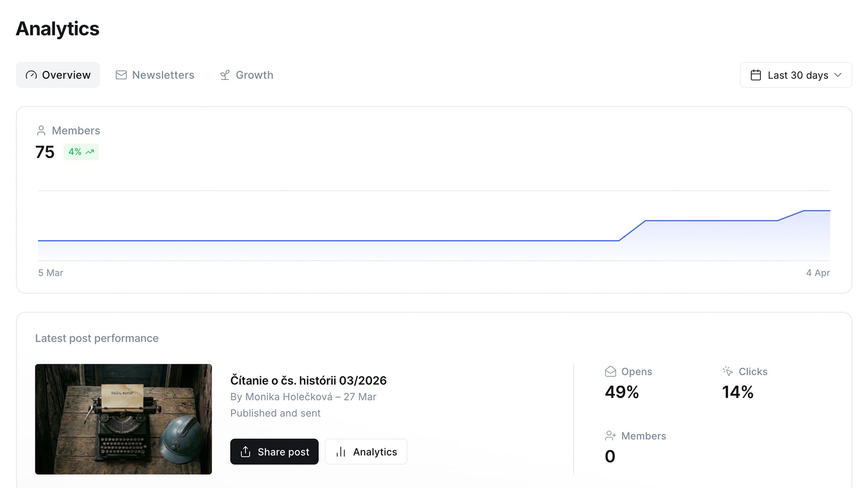
Task: Click the 4% growth trend badge
Action: click(81, 152)
